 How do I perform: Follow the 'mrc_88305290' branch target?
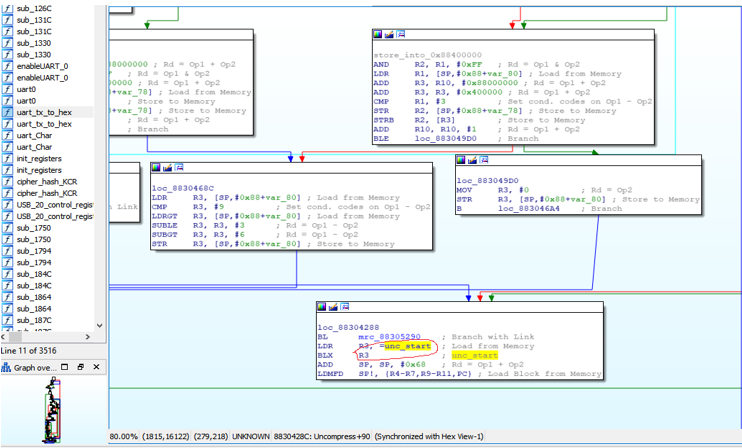click(389, 337)
